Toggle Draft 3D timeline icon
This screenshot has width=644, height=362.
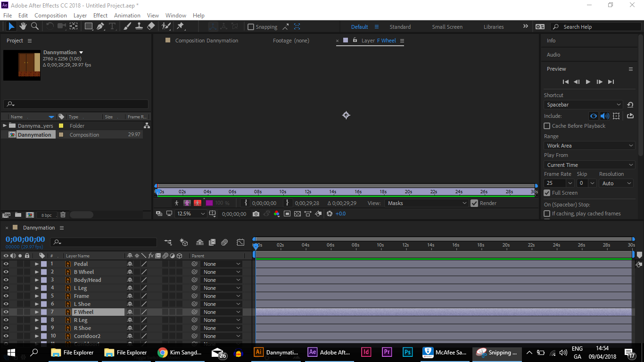click(x=184, y=242)
